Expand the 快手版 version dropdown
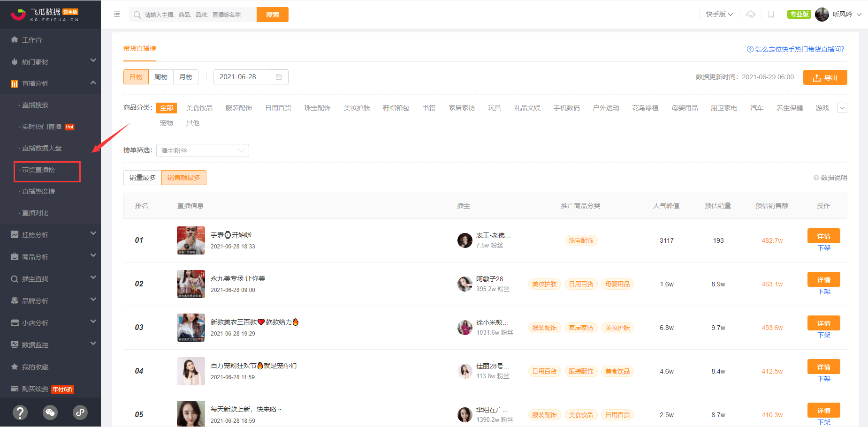 pos(719,15)
